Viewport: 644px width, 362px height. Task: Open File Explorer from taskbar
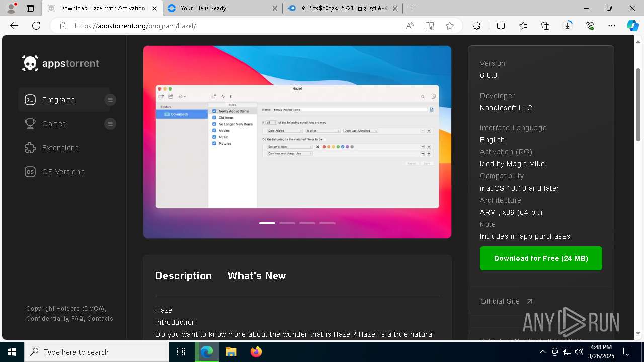coord(231,352)
